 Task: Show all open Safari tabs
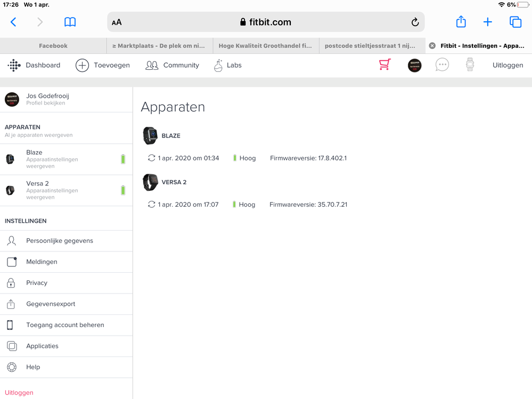[515, 22]
